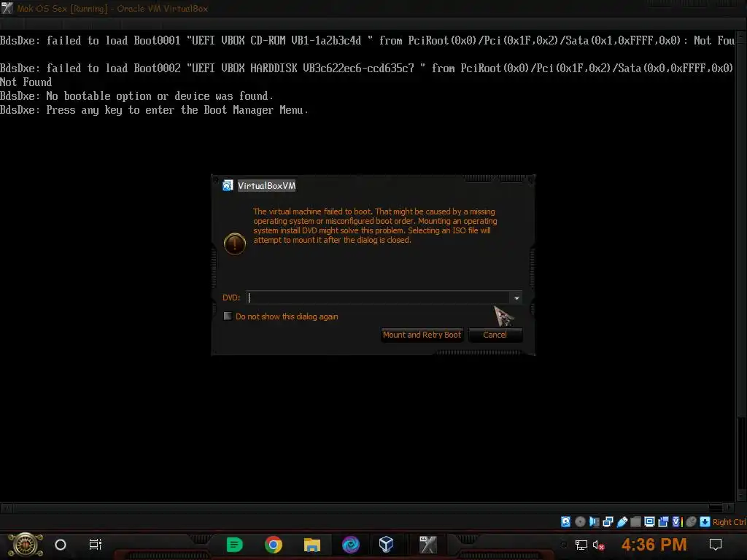Open the USB devices icon in VM status bar
This screenshot has width=747, height=560.
(x=622, y=522)
